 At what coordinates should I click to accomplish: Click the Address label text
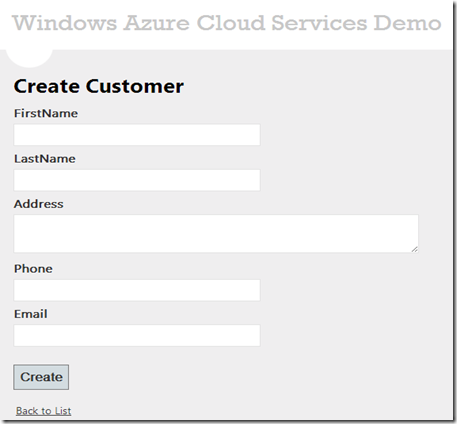(x=39, y=204)
